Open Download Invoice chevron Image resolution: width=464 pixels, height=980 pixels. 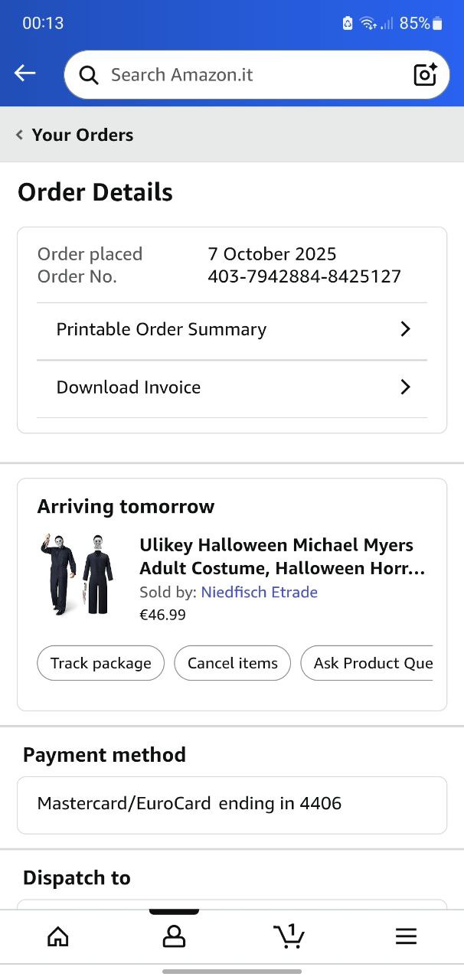coord(405,387)
